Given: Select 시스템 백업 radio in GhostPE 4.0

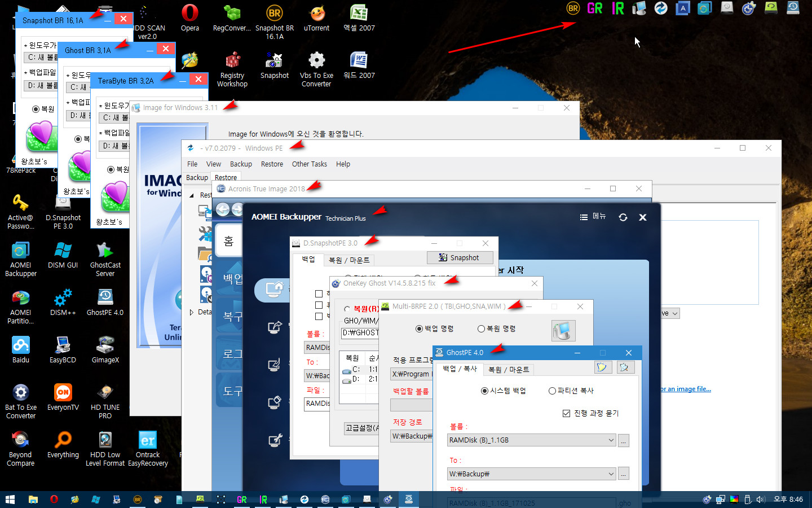Looking at the screenshot, I should tap(503, 391).
